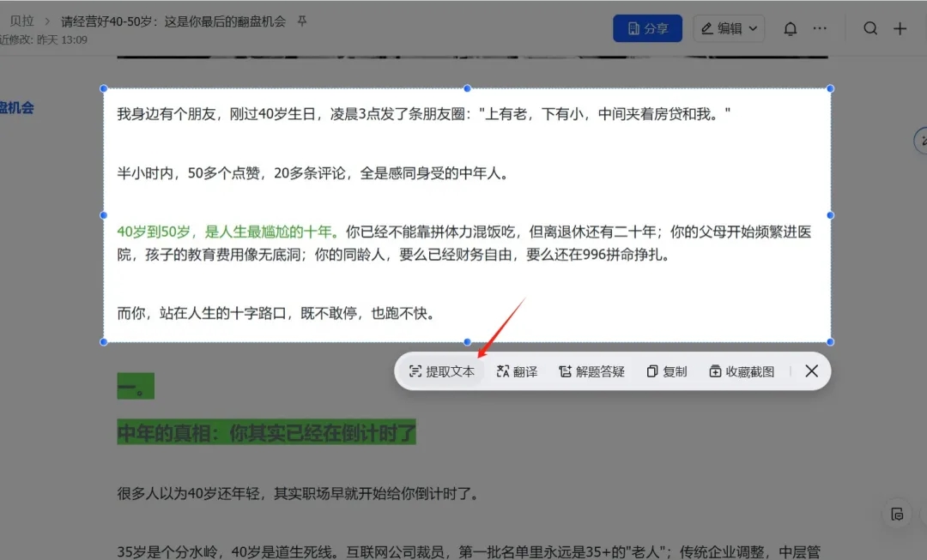Image resolution: width=927 pixels, height=560 pixels.
Task: Save the capture with 收藏截图 icon
Action: point(716,370)
